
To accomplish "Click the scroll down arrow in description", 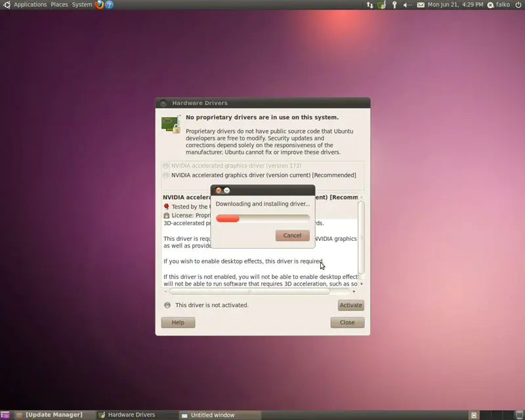I will tap(362, 283).
